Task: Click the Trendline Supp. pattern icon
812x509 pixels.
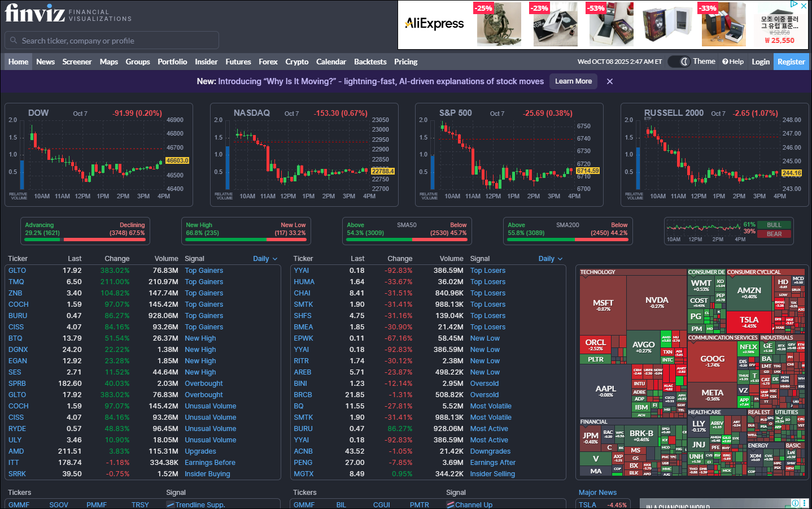Action: [170, 504]
